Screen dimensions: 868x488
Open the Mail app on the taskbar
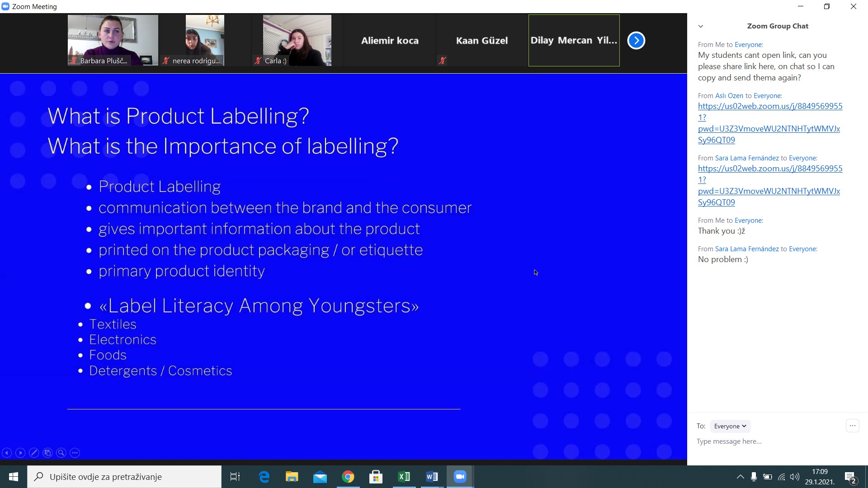[320, 477]
